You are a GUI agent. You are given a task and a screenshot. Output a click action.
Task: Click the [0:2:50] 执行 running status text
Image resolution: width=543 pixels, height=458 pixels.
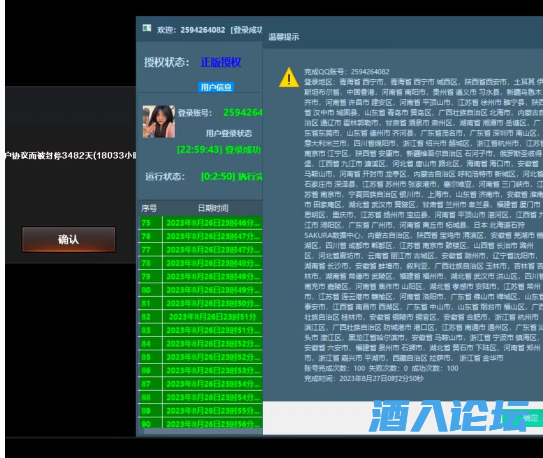point(231,176)
